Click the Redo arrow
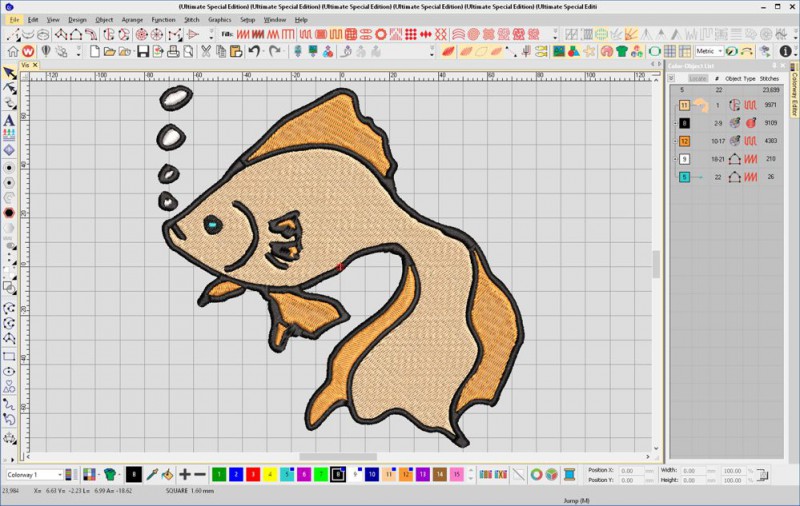This screenshot has width=800, height=506. coord(274,51)
